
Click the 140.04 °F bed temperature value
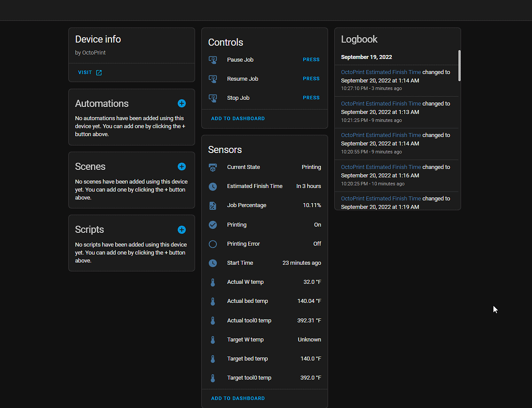[309, 301]
